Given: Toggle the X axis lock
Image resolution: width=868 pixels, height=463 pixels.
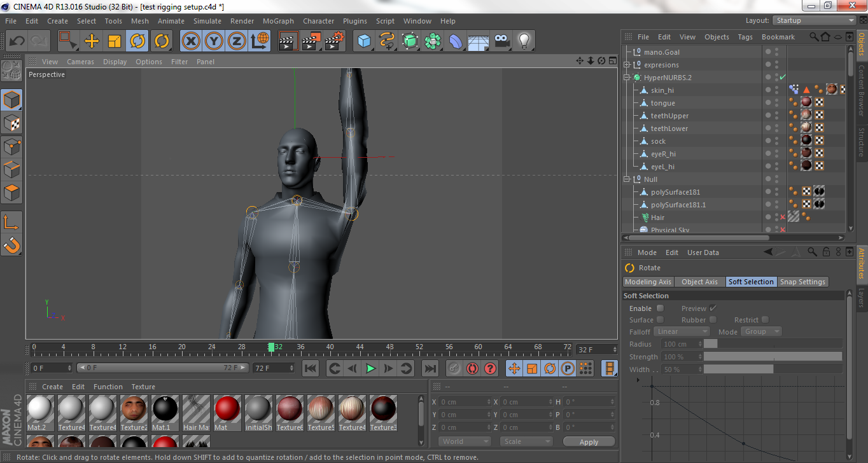Looking at the screenshot, I should click(191, 41).
